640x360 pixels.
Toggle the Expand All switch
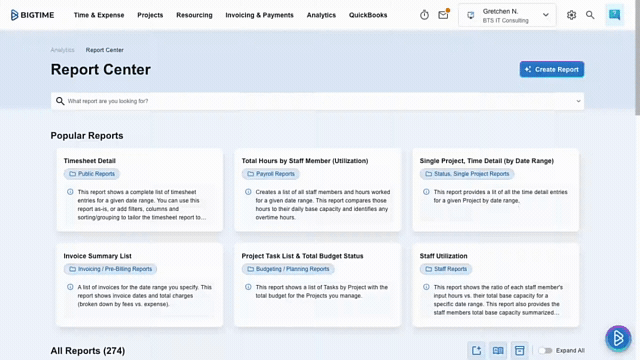point(545,350)
